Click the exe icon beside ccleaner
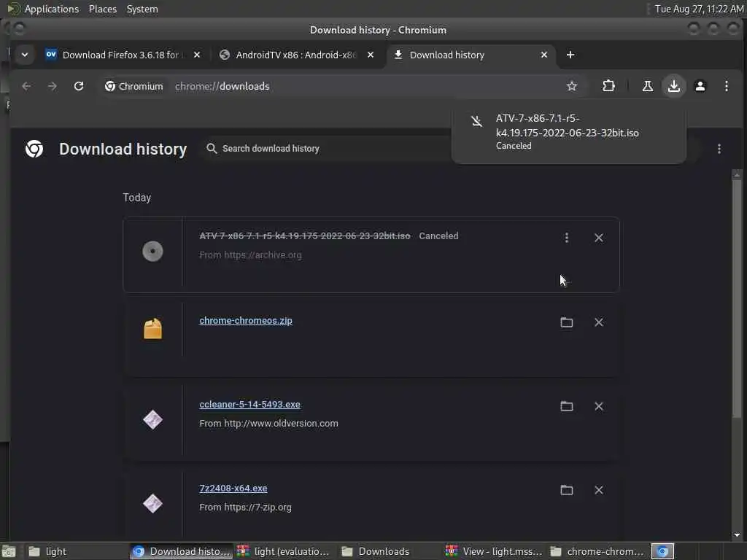 point(152,419)
